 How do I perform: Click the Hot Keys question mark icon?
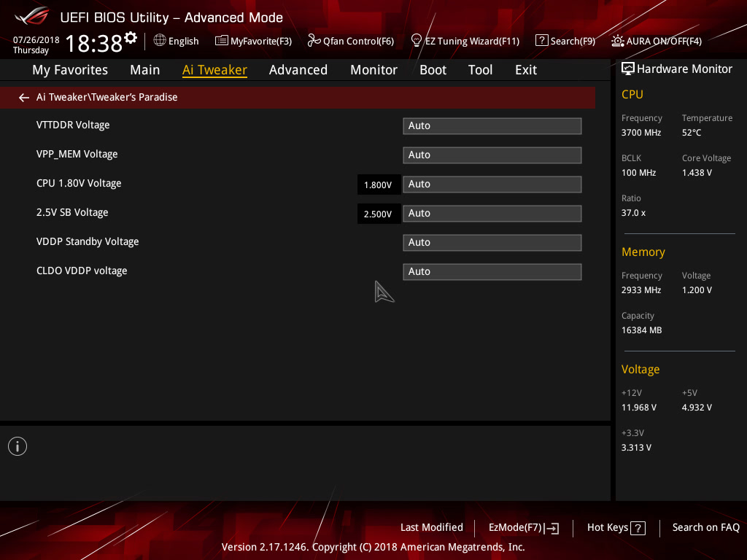click(x=638, y=528)
